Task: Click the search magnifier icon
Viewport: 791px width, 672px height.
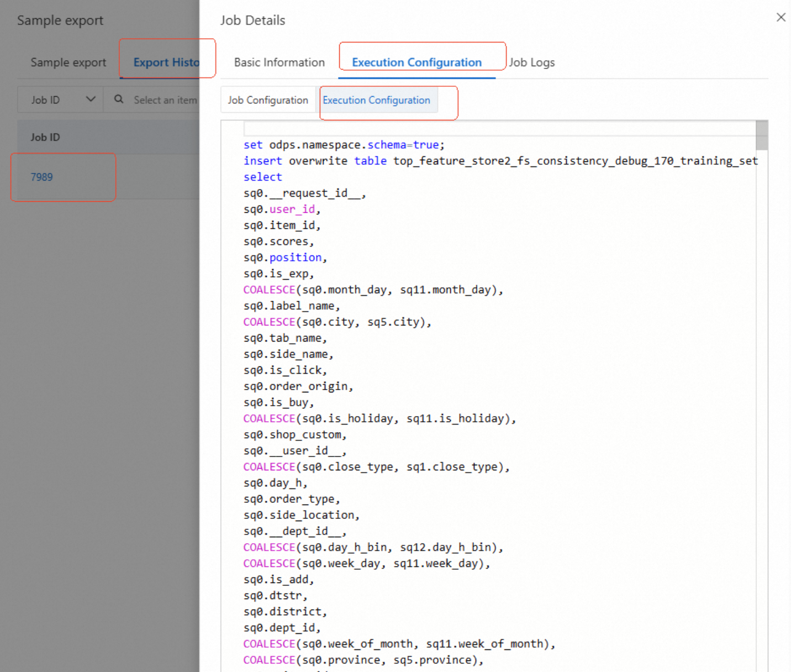Action: tap(119, 99)
